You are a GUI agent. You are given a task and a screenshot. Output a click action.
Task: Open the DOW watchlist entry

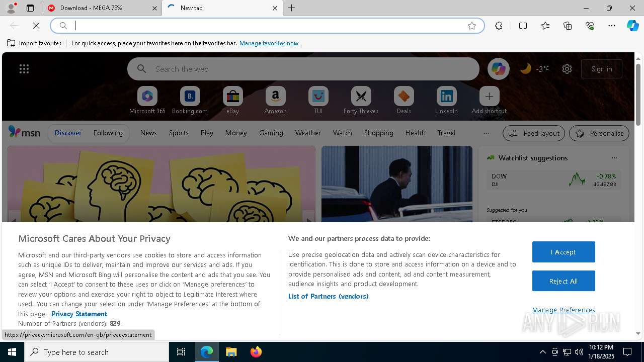[553, 180]
